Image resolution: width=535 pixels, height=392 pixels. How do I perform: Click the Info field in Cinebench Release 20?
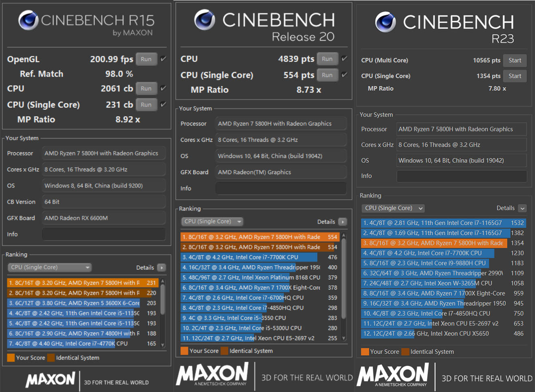[281, 188]
